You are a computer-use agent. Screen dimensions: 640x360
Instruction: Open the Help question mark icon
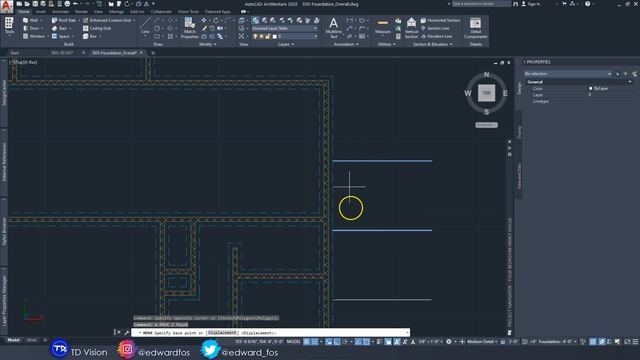point(587,4)
